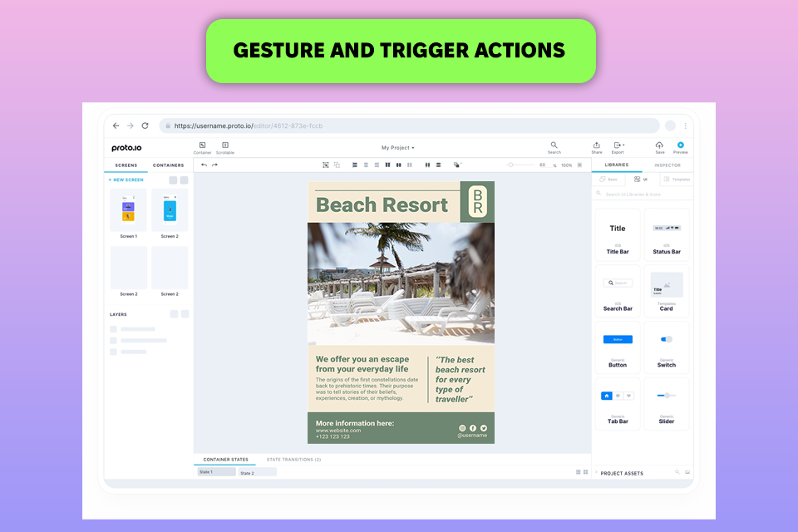Click the fit-to-screen icon beside 100%
The width and height of the screenshot is (798, 532).
579,165
